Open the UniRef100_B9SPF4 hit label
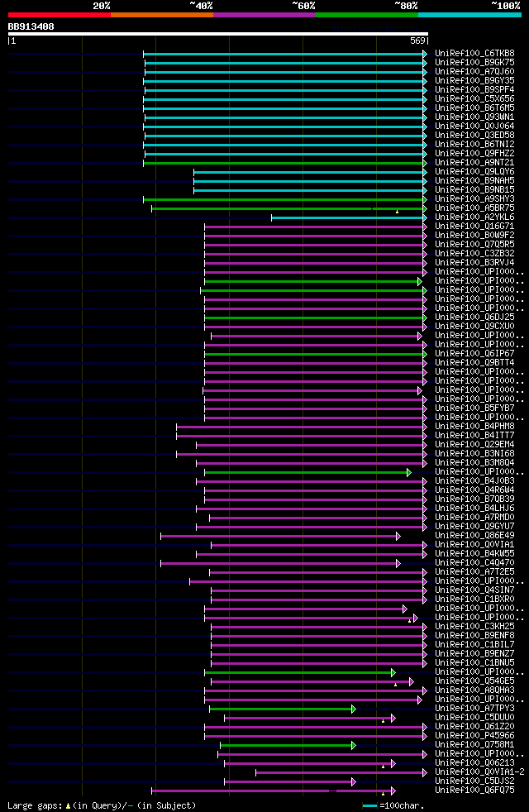The height and width of the screenshot is (812, 529). [474, 90]
